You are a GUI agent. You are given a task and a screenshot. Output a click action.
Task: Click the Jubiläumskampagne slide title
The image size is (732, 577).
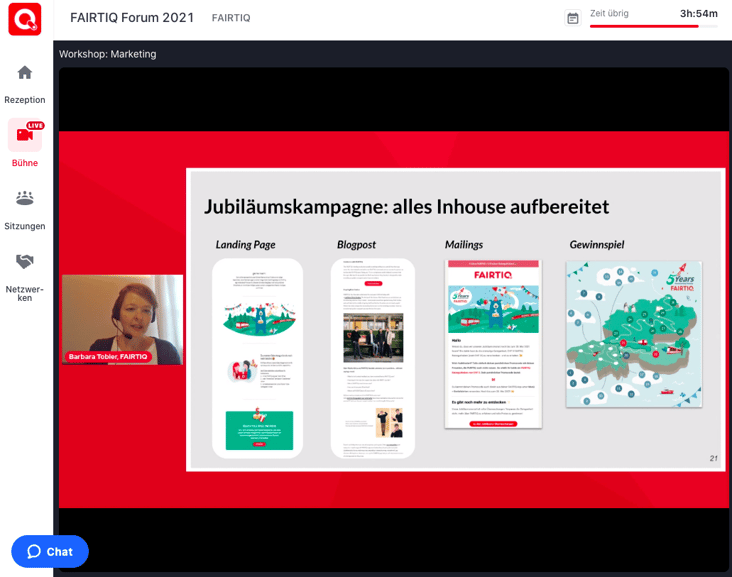(x=407, y=207)
